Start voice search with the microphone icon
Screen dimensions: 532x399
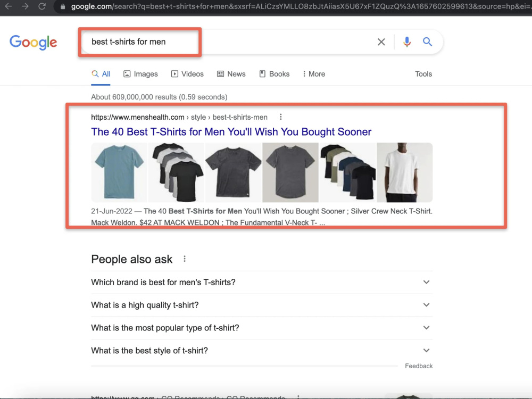[407, 41]
